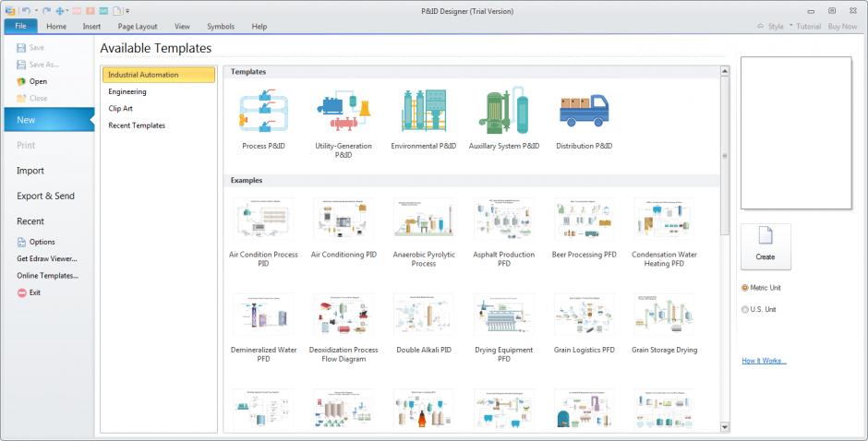Open the Process P&ID template
868x441 pixels.
point(263,119)
